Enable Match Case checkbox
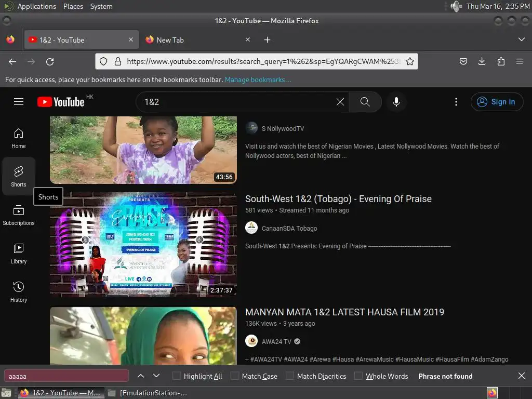Viewport: 532px width, 399px height. pyautogui.click(x=234, y=376)
